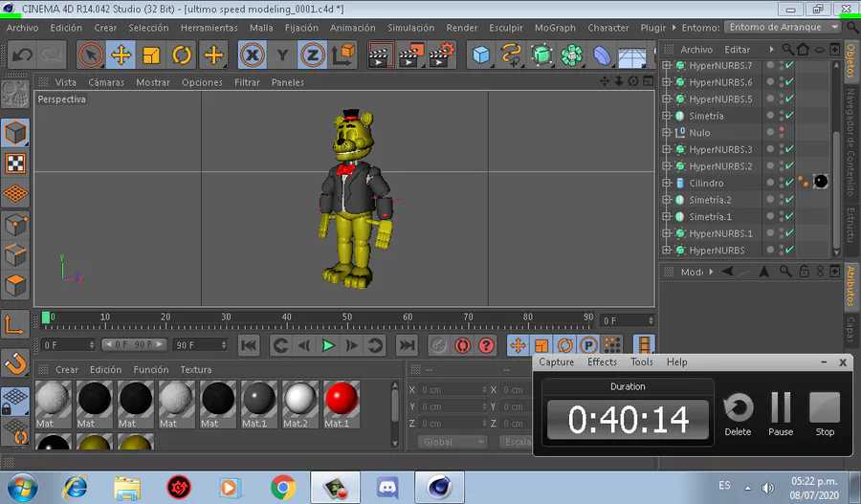This screenshot has width=861, height=504.
Task: Open array modeling objects flower icon
Action: click(572, 55)
